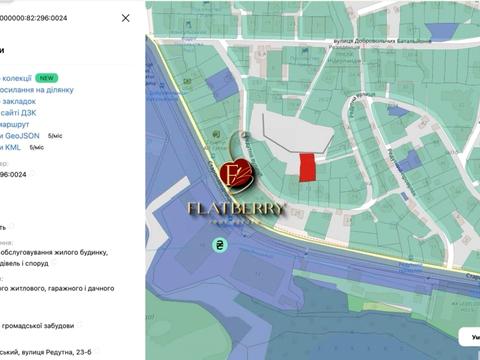Screen dimensions: 480x360
Task: Open the 'сайті ДЗК' link
Action: pyautogui.click(x=18, y=113)
